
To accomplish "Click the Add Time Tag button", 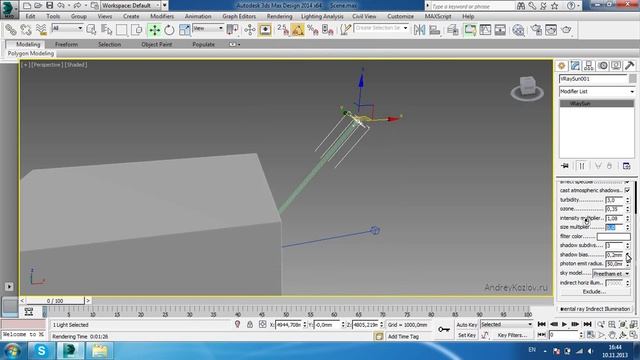I will (403, 336).
